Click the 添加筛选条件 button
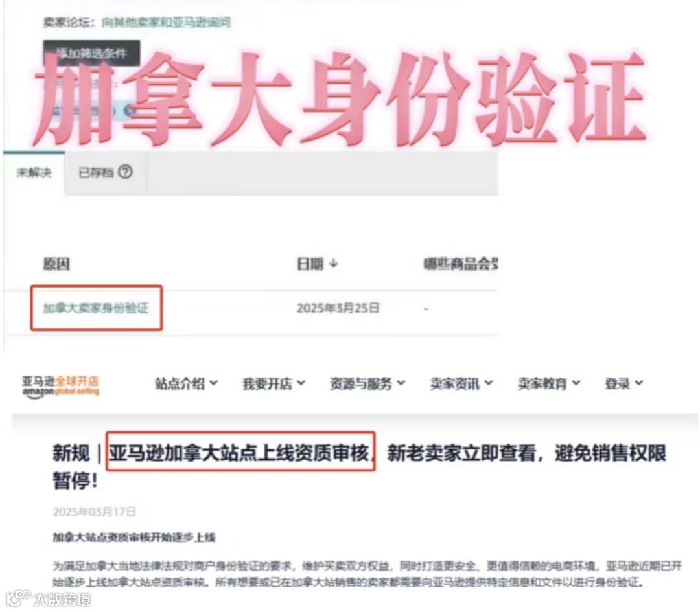Viewport: 700px width, 612px height. 91,53
